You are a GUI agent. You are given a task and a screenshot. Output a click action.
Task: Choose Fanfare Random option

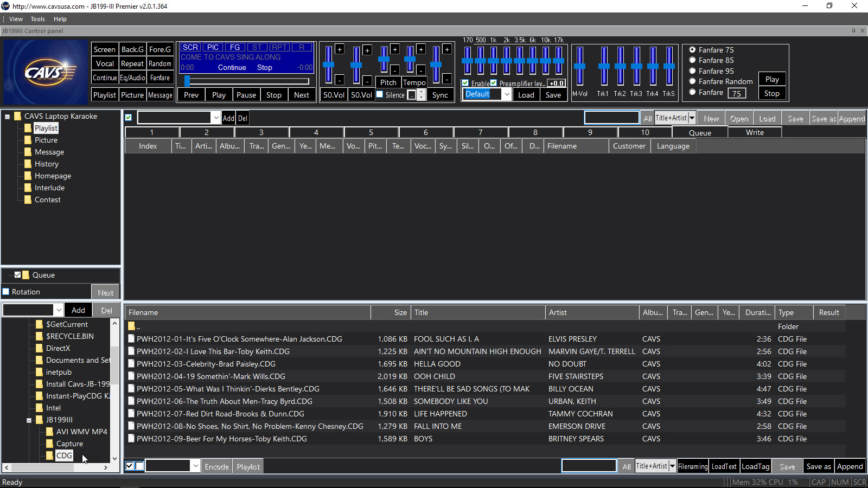pyautogui.click(x=692, y=81)
